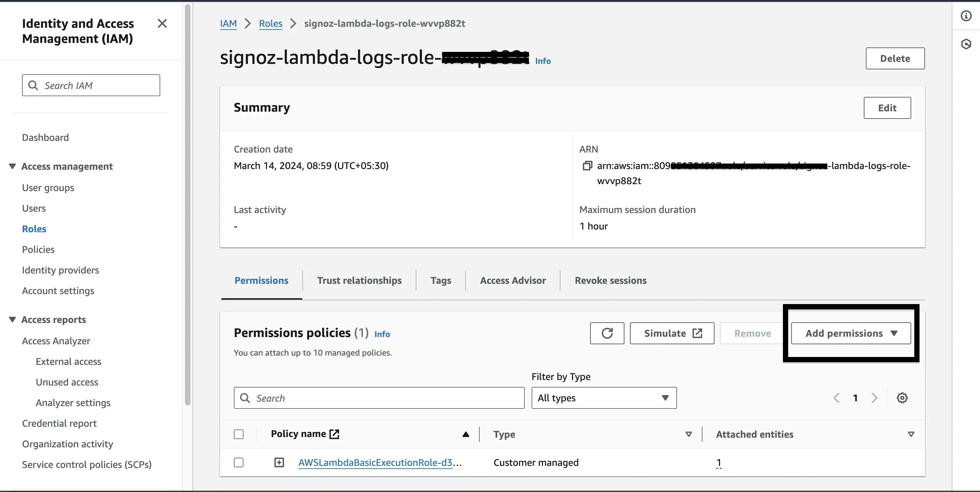
Task: Expand the AWSLambdaBasicExecutionRole policy row
Action: (x=279, y=462)
